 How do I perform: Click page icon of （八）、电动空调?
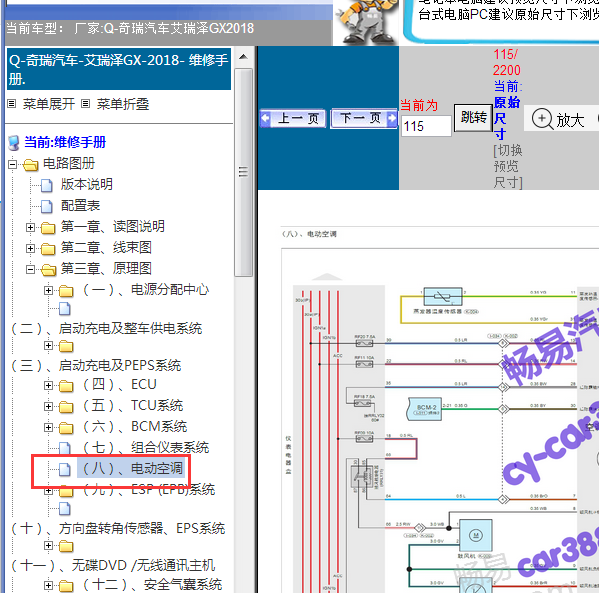(x=65, y=469)
